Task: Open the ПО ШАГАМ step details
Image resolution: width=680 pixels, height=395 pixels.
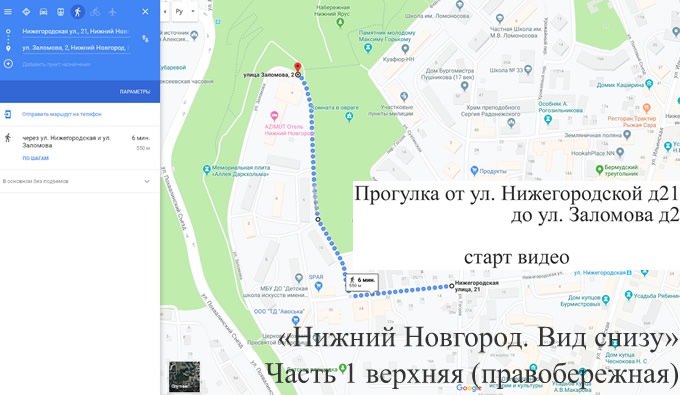Action: [36, 158]
